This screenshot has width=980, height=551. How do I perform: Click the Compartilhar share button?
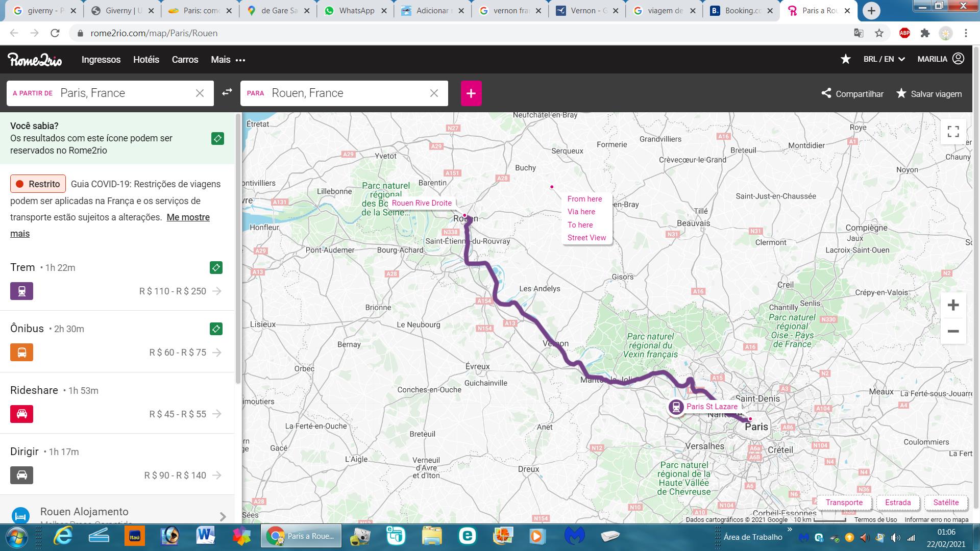pos(852,93)
